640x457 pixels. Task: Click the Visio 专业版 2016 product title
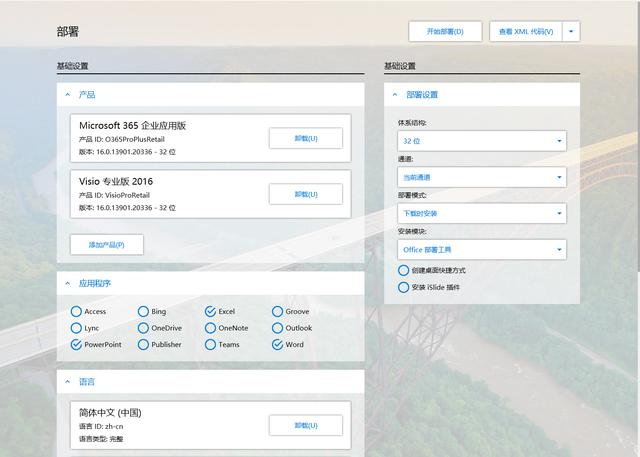(116, 182)
